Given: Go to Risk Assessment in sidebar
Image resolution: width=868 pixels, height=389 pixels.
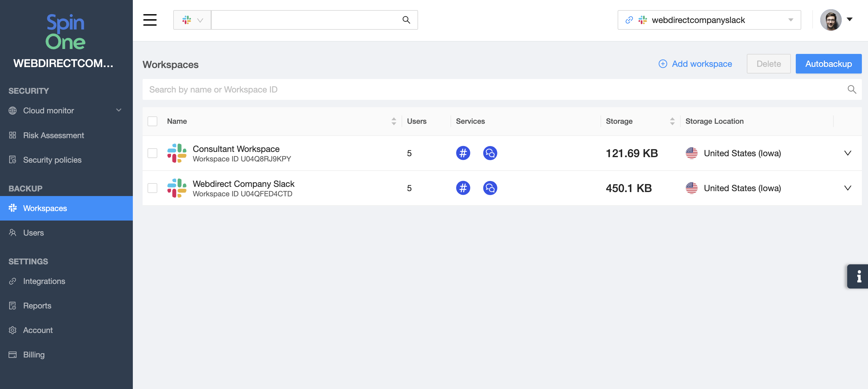Looking at the screenshot, I should tap(53, 135).
